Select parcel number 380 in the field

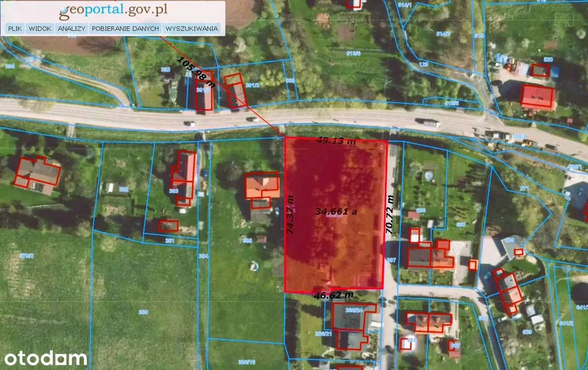[x=143, y=312]
